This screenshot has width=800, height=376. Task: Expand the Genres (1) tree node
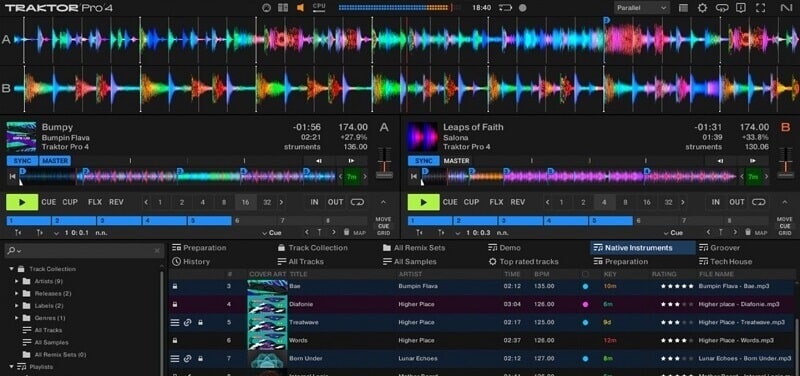click(17, 318)
